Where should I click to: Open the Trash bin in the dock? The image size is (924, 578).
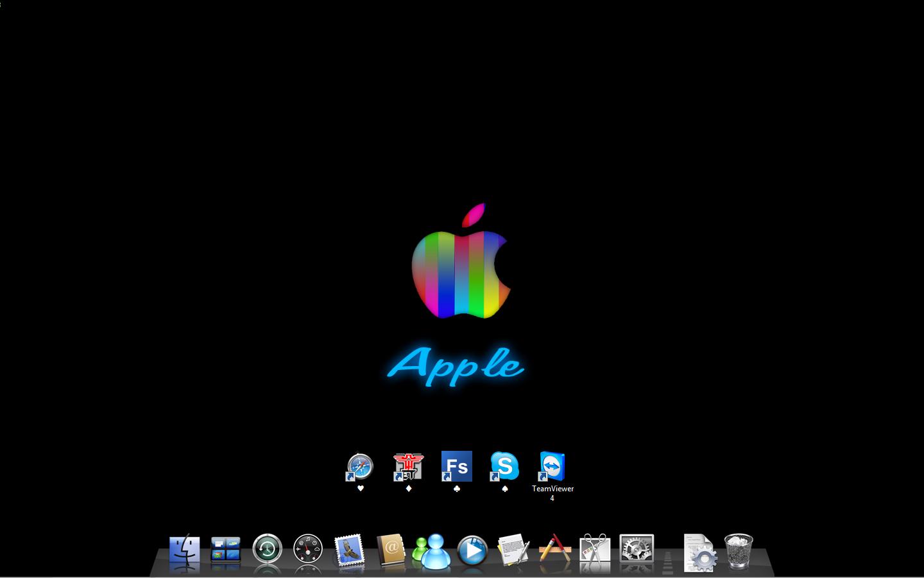tap(739, 550)
